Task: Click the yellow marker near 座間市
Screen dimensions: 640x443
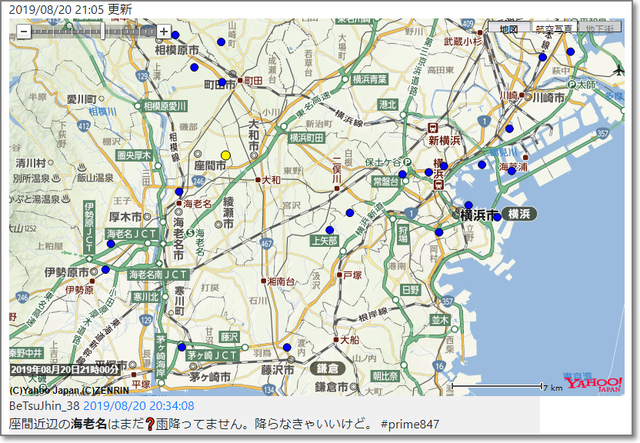Action: coord(226,155)
